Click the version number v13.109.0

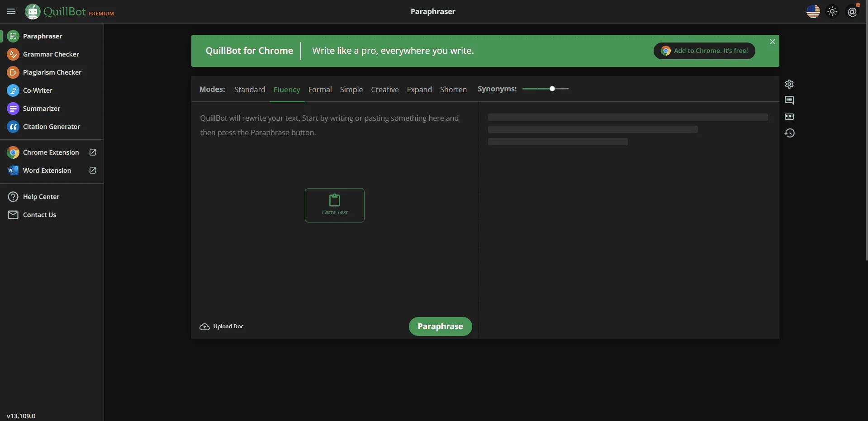tap(21, 416)
